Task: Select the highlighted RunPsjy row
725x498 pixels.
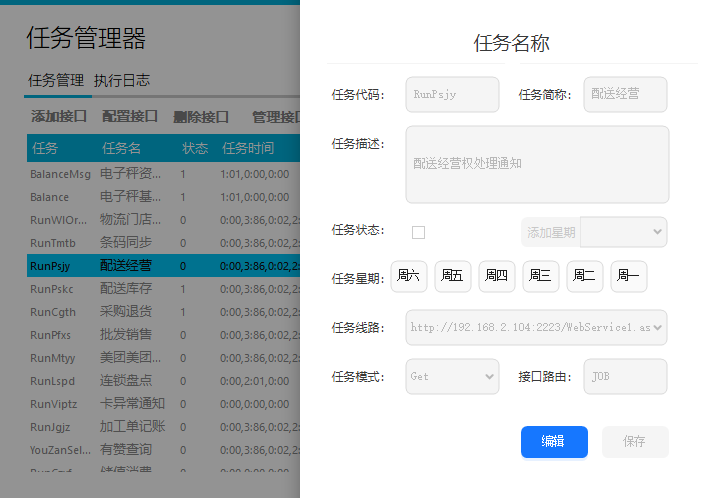Action: coord(163,266)
